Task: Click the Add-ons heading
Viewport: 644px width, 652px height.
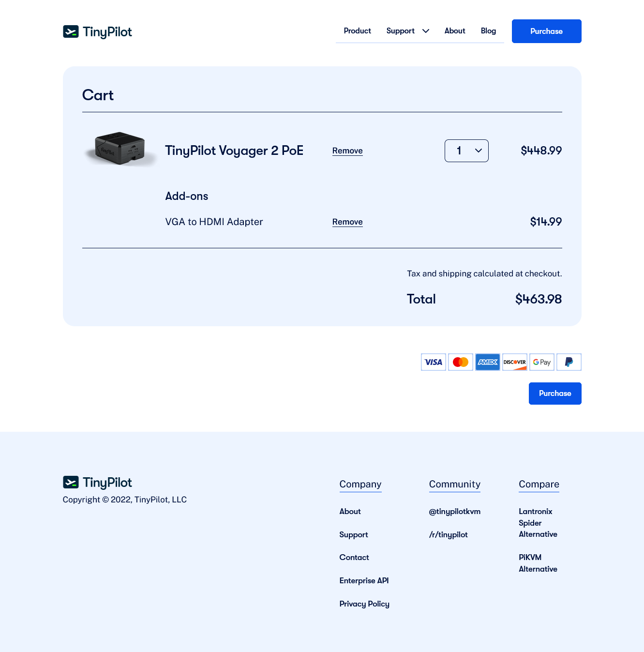Action: coord(187,196)
